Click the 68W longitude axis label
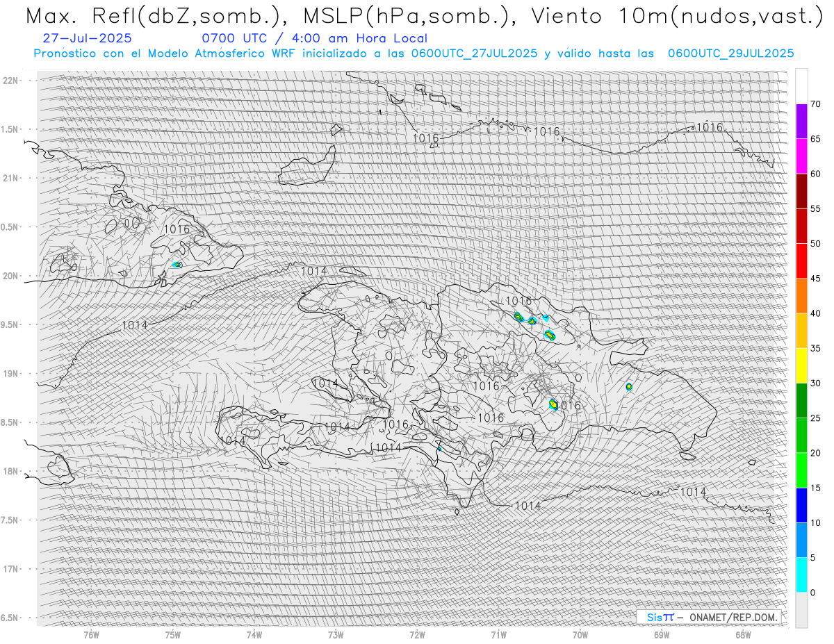Screen dimensions: 834x644 [x=743, y=634]
